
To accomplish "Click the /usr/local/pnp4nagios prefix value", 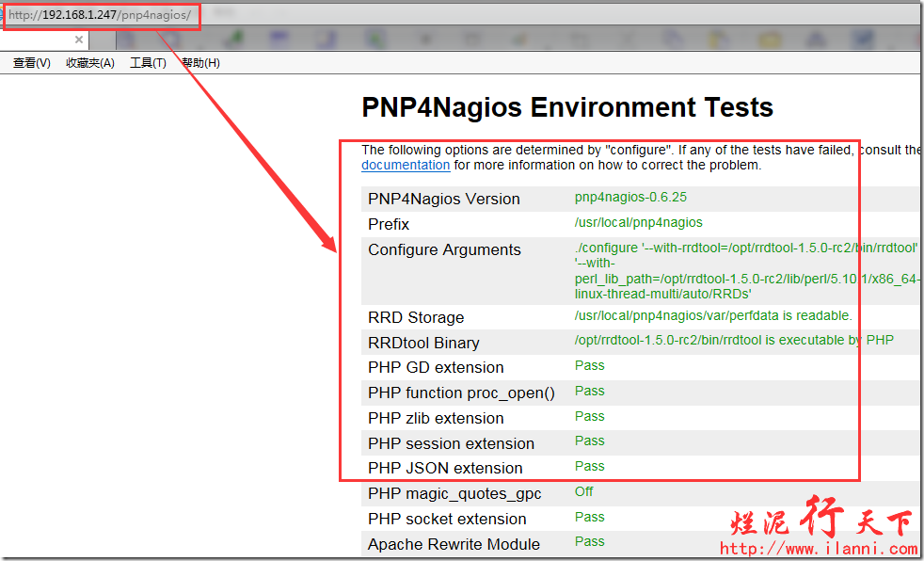I will tap(638, 223).
